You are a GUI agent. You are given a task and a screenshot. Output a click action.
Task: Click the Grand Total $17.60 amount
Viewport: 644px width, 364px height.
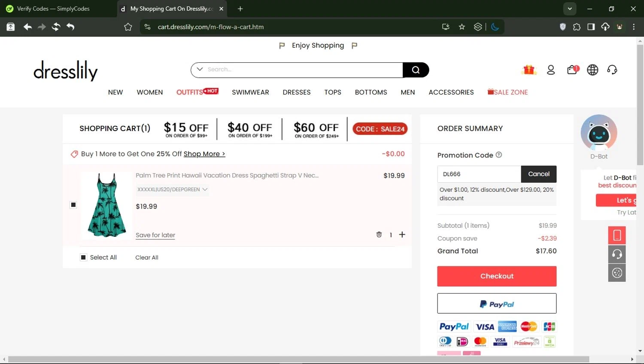pos(546,251)
